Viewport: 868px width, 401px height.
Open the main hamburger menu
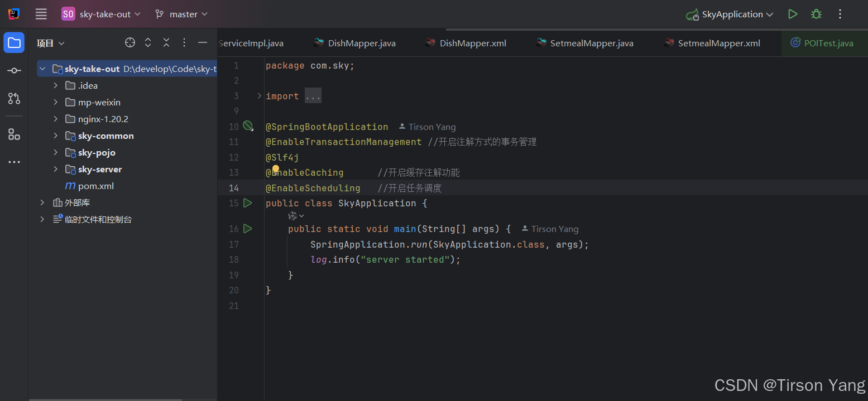coord(41,14)
